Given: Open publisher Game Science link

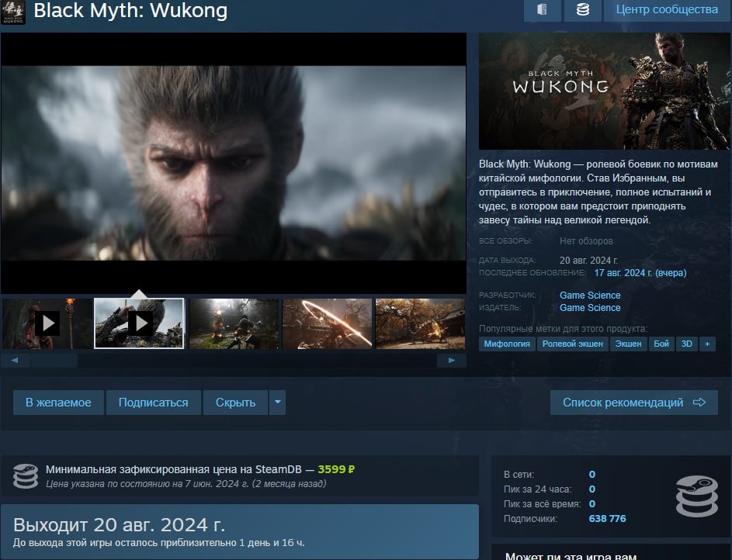Looking at the screenshot, I should click(590, 308).
